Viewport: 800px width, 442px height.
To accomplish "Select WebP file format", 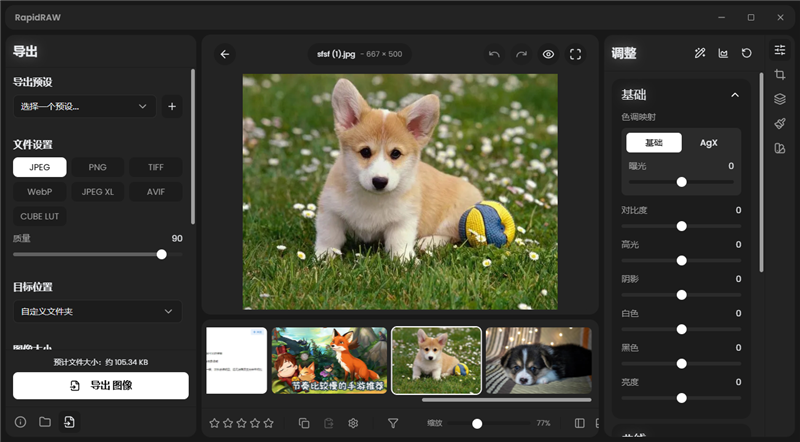I will tap(40, 192).
